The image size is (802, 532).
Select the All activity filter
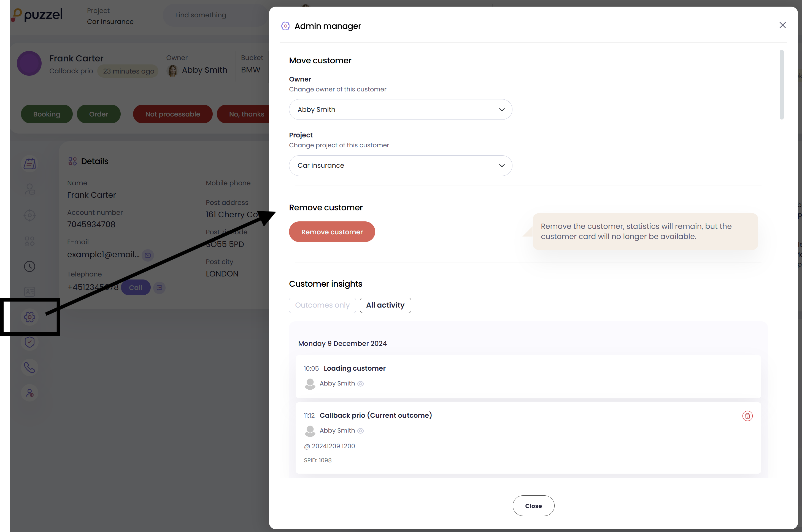(385, 305)
